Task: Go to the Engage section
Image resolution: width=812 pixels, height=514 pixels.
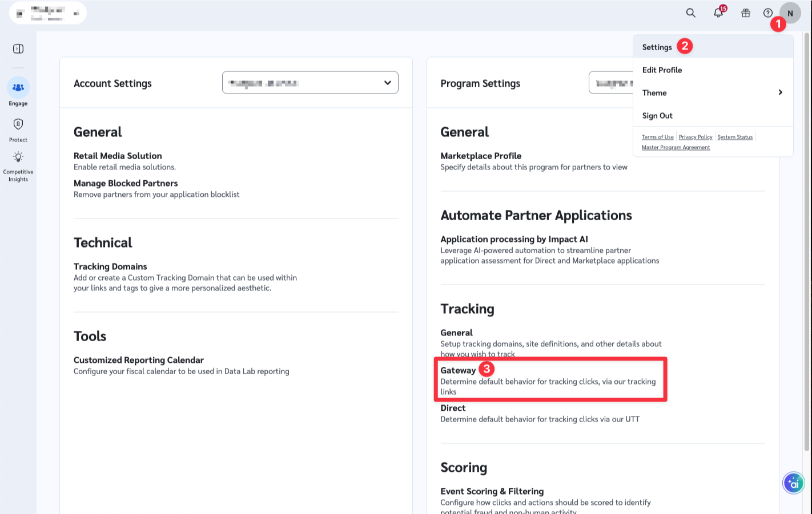Action: pyautogui.click(x=18, y=92)
